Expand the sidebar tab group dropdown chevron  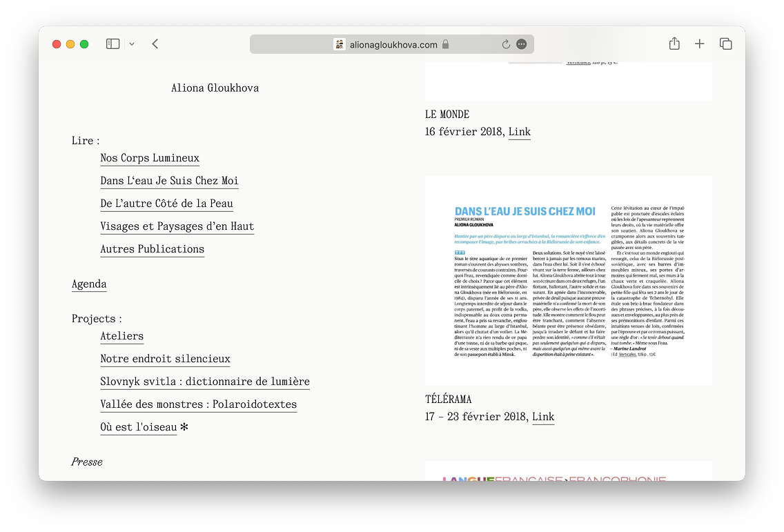click(x=132, y=44)
